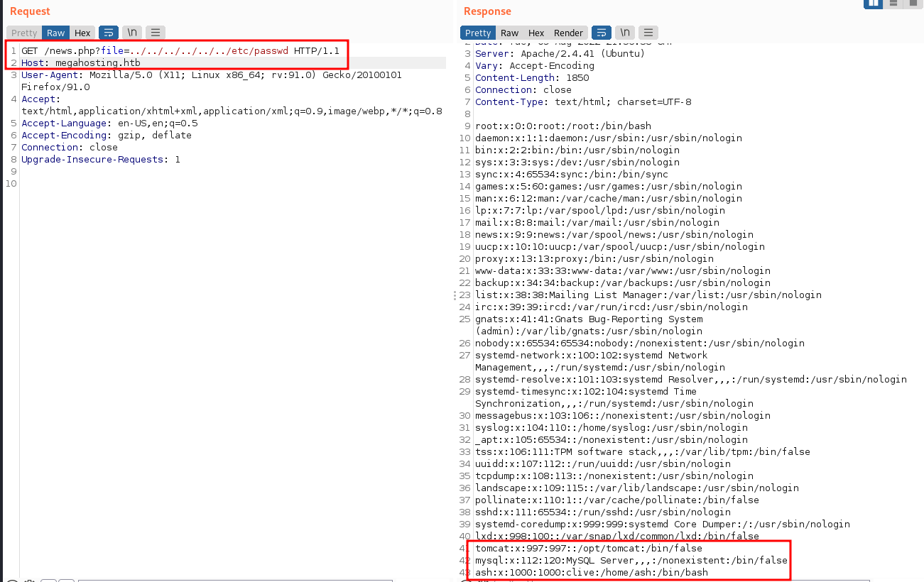Screen dimensions: 924x582
Task: Click the tss:x:106:111 TPM software stack entry
Action: 643,452
